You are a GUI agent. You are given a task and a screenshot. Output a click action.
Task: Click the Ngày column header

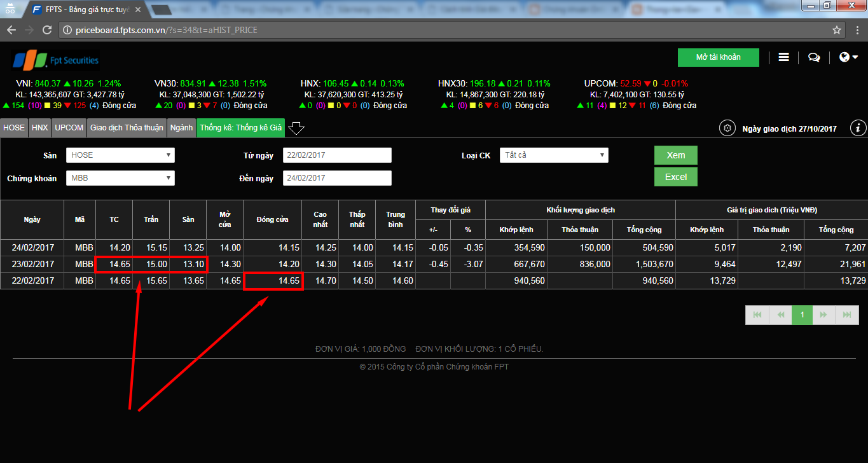(32, 219)
